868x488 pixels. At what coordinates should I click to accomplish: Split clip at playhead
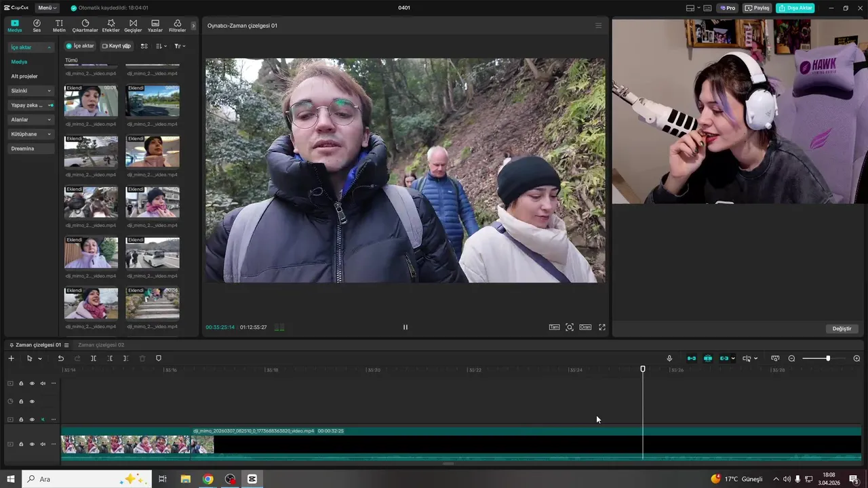(x=94, y=359)
